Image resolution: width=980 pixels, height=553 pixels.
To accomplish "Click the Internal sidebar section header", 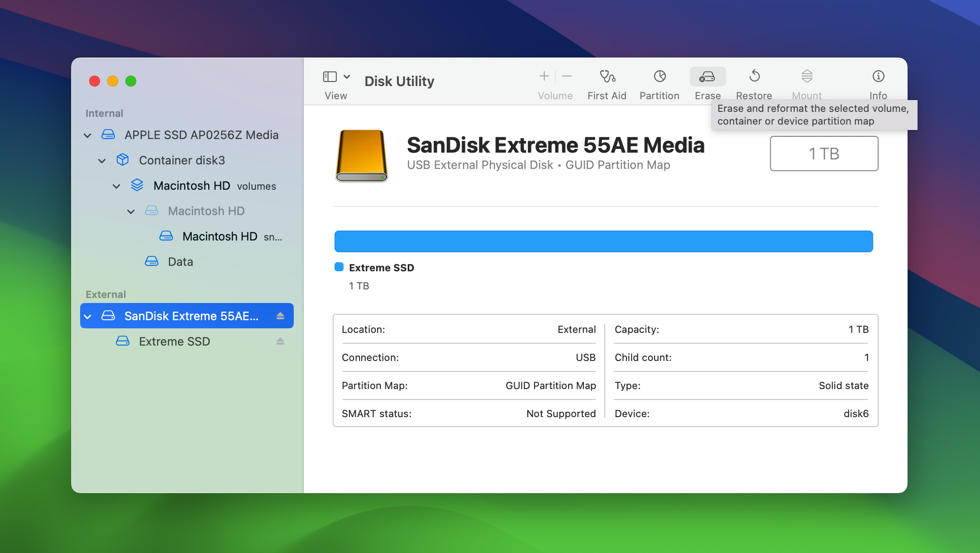I will [104, 113].
